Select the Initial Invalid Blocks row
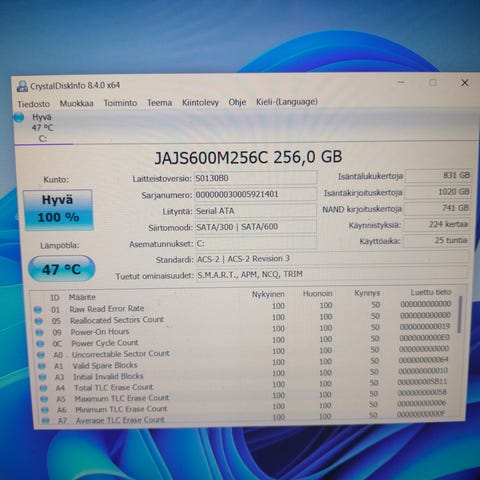 [243, 374]
